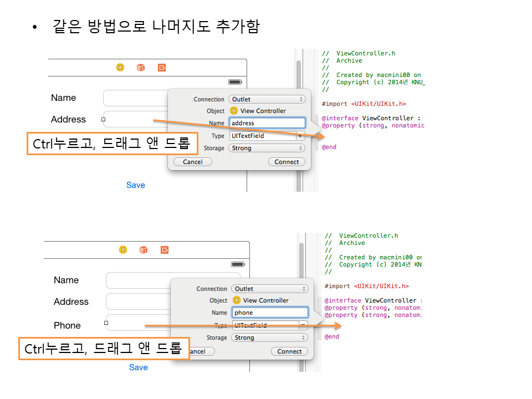The height and width of the screenshot is (399, 532).
Task: Open Storage Strong dropdown in the phone popup
Action: (x=269, y=337)
